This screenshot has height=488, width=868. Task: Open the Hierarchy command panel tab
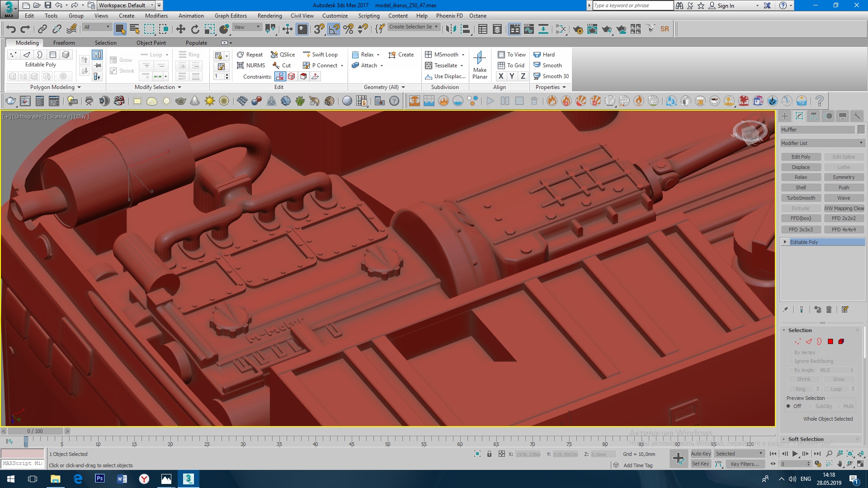[x=814, y=116]
